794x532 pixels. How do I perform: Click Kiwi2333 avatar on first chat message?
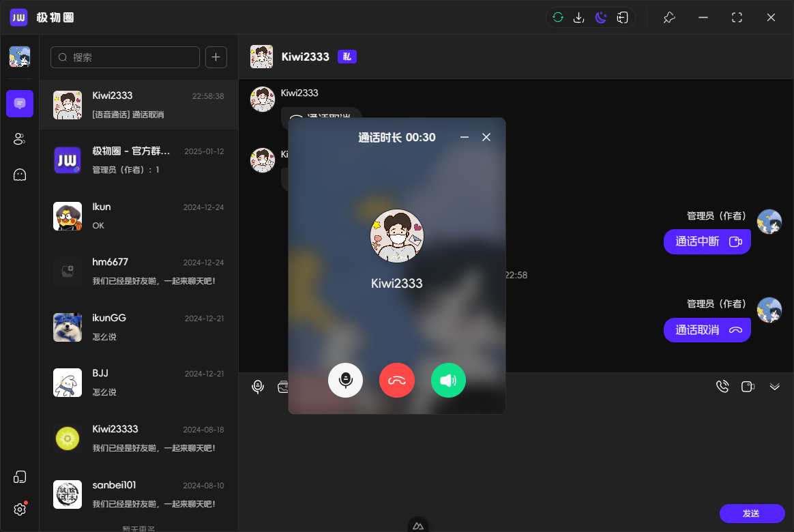pos(263,99)
